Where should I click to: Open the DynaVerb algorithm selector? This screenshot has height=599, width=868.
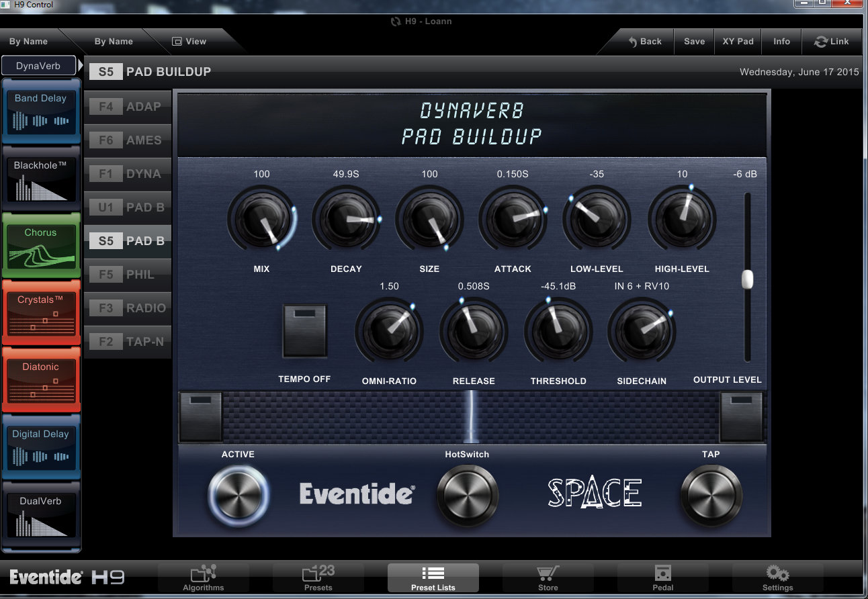[38, 66]
